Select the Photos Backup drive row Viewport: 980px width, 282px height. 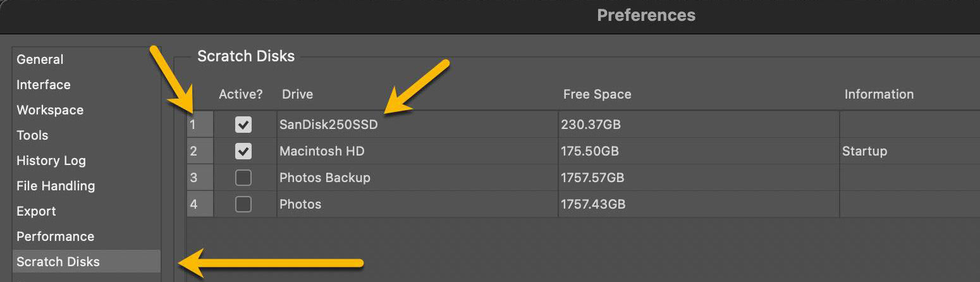point(325,178)
